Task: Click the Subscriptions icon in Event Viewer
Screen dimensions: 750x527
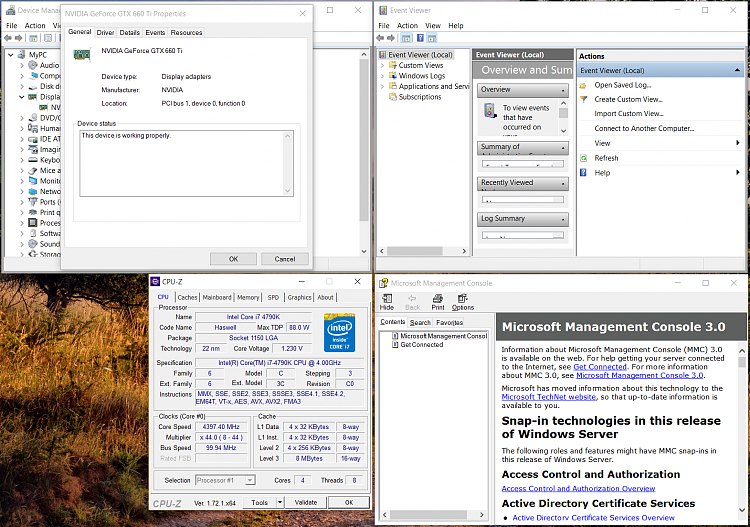Action: pyautogui.click(x=393, y=97)
